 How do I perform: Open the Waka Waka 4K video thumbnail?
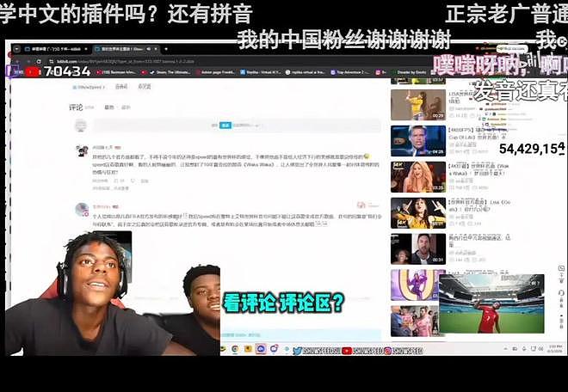[418, 177]
